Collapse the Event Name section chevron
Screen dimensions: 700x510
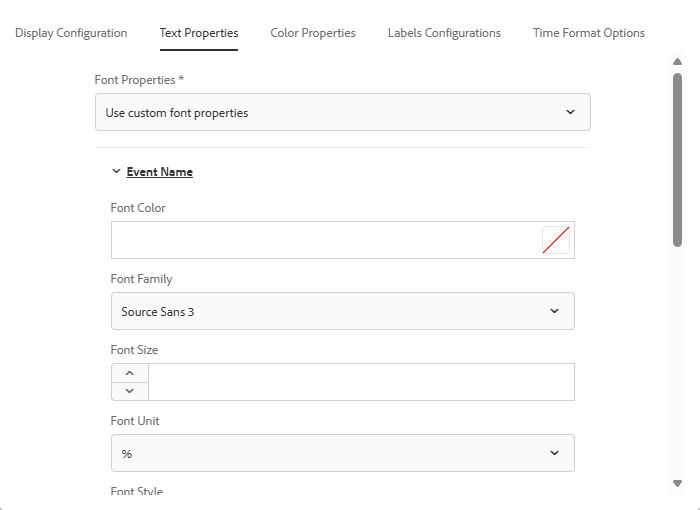(116, 171)
